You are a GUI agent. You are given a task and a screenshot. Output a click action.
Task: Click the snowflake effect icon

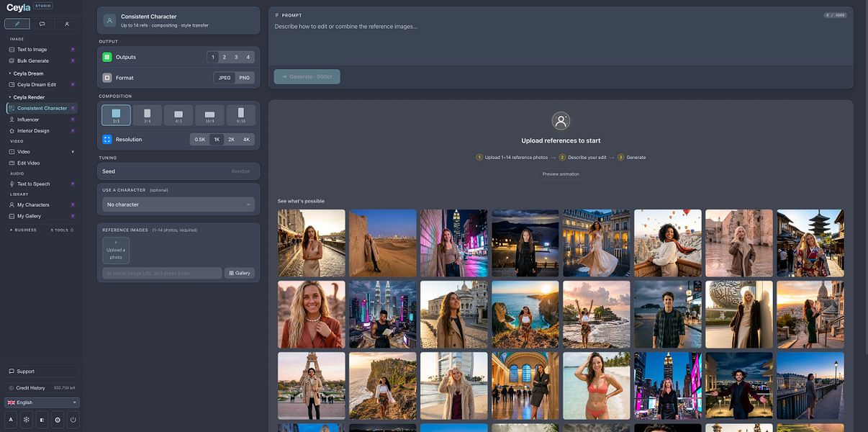(x=27, y=419)
